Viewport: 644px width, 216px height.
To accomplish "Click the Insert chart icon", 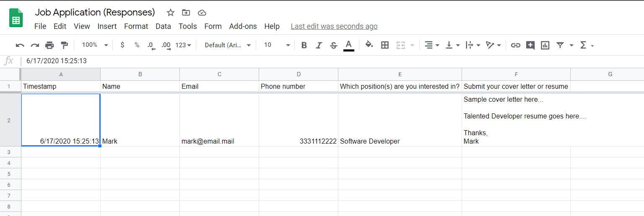I will click(x=545, y=45).
